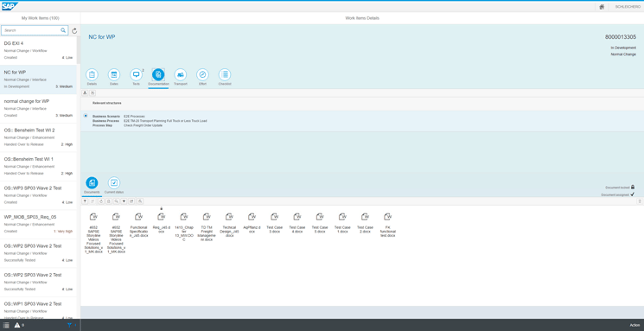Click the document search toolbar icon
Image resolution: width=644 pixels, height=331 pixels.
pyautogui.click(x=117, y=201)
